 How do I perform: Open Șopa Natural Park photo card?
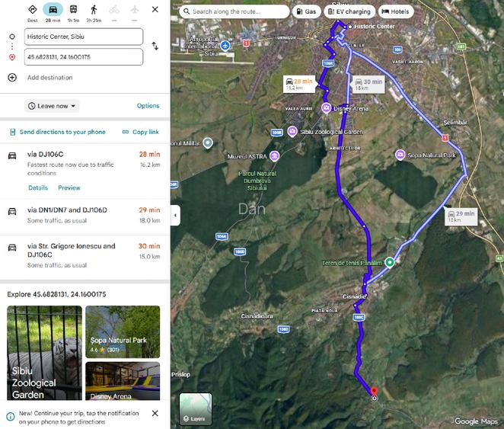123,331
